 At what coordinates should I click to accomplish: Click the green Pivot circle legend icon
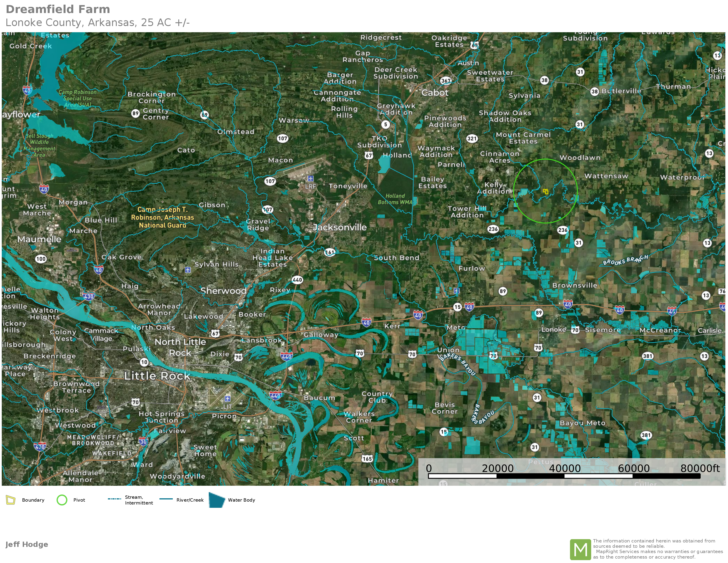pyautogui.click(x=62, y=500)
